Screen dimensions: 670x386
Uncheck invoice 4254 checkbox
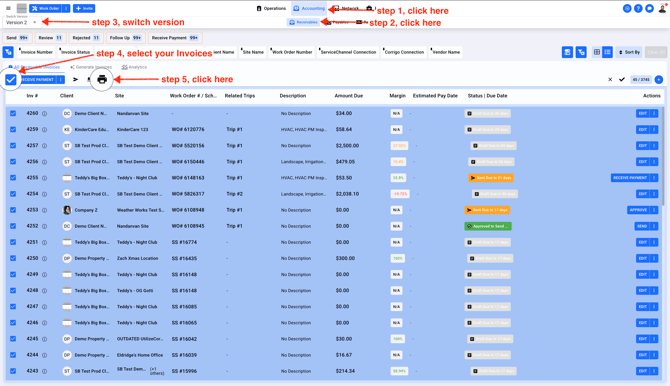click(x=13, y=194)
